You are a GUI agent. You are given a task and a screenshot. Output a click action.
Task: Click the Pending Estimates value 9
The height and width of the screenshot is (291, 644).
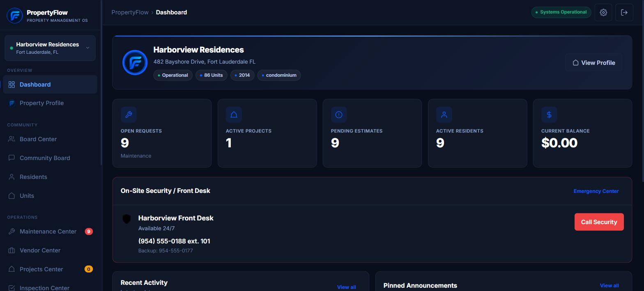tap(335, 143)
